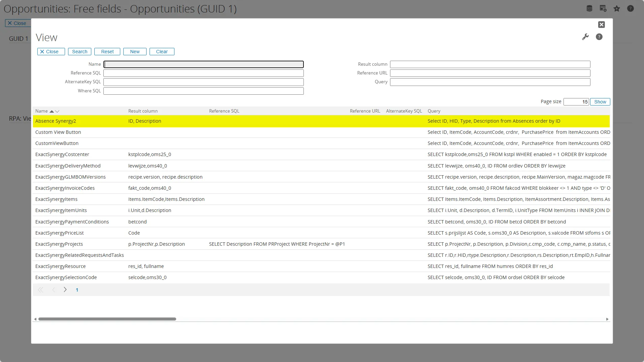
Task: Click the wrench customize icon in View dialog
Action: click(585, 37)
